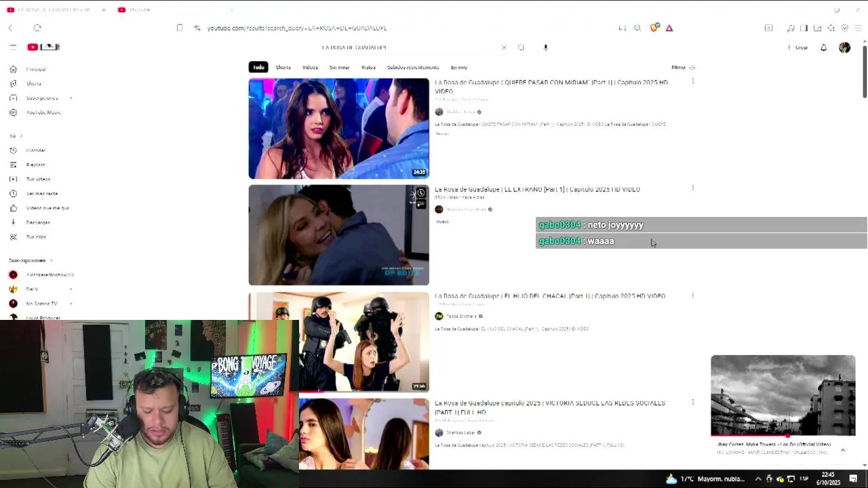
Task: Open the browser main menu
Action: (x=858, y=28)
